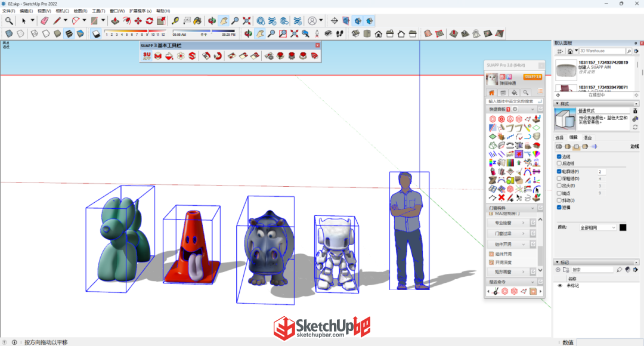
Task: Toggle visibility eye of 未标记 tag
Action: point(560,286)
